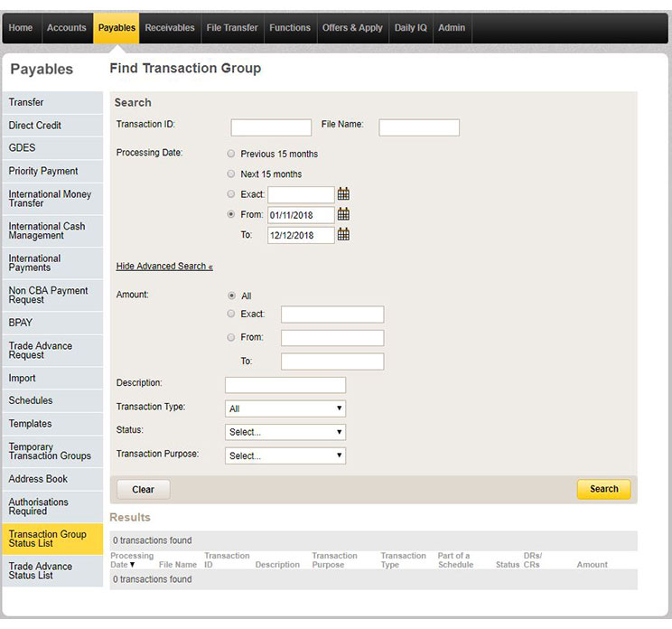
Task: Open Schedules in the sidebar
Action: 52,400
